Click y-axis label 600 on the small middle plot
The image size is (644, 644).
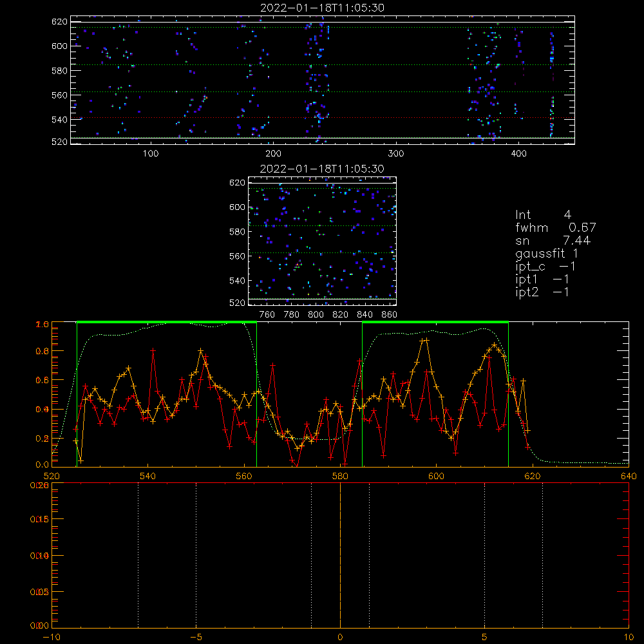click(238, 207)
